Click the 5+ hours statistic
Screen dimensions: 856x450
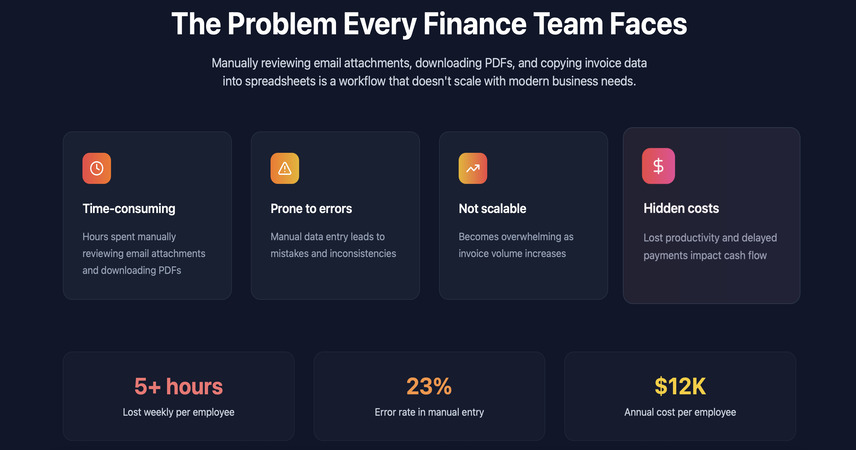coord(179,387)
